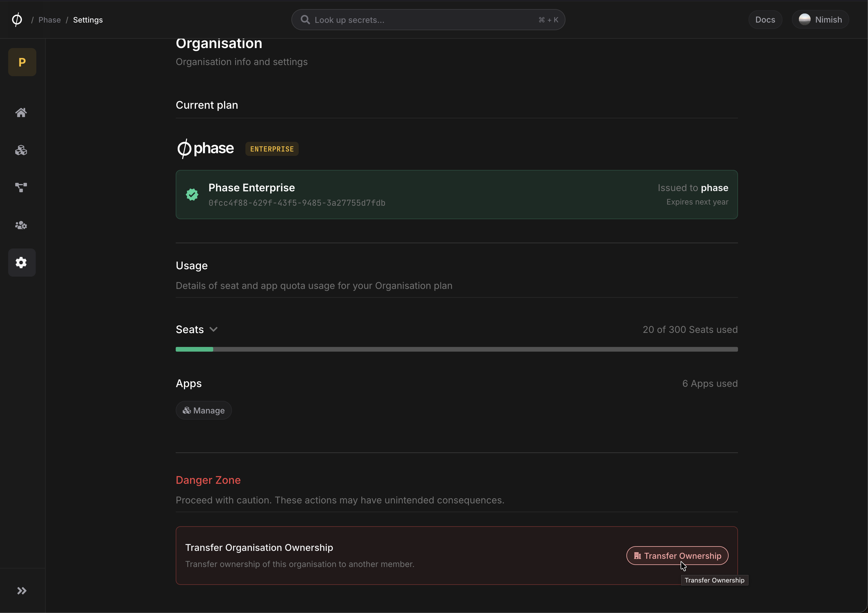The image size is (868, 613).
Task: Click the ENTERPRISE plan badge
Action: (272, 149)
